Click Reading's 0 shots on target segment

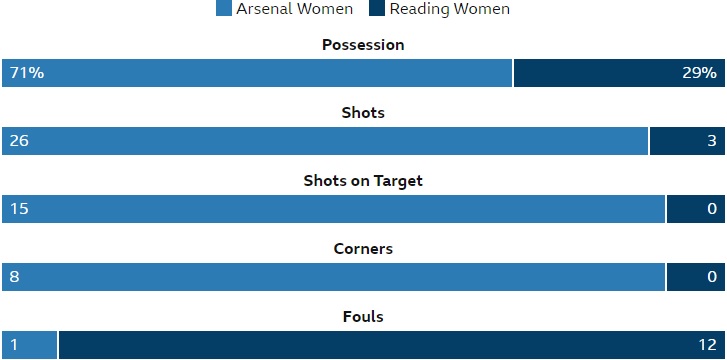pyautogui.click(x=696, y=209)
